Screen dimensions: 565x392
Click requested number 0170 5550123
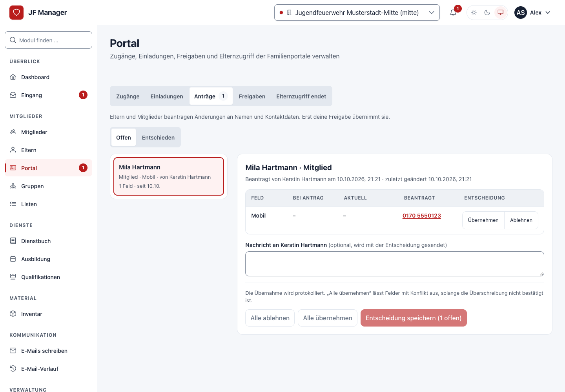point(422,216)
